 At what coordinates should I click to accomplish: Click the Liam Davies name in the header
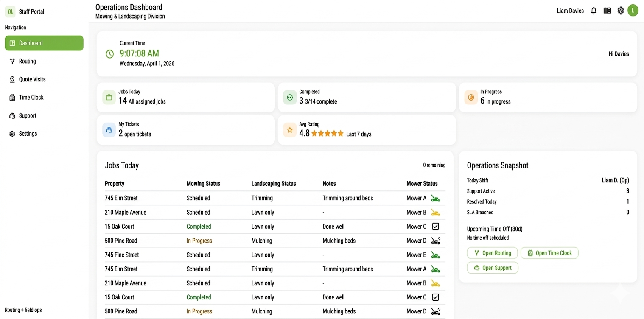coord(570,11)
